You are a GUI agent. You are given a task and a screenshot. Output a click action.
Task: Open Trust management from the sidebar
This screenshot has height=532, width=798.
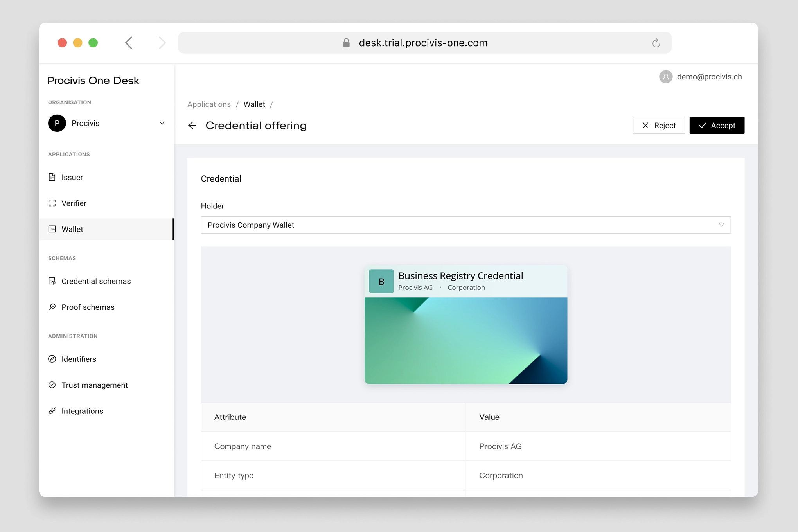pyautogui.click(x=94, y=385)
